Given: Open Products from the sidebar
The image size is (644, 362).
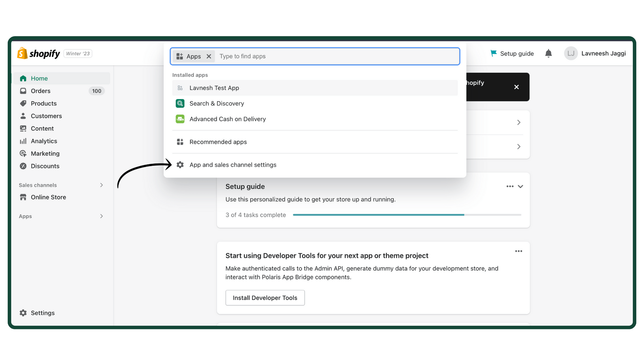Looking at the screenshot, I should click(x=23, y=103).
